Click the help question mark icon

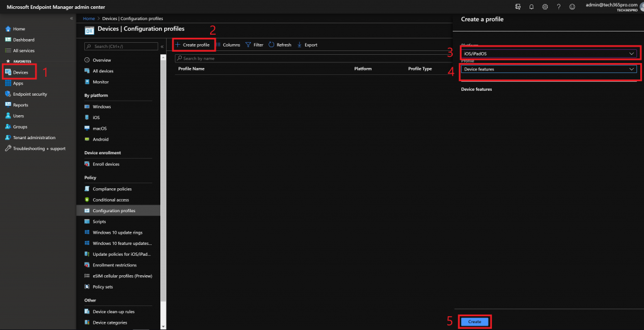pos(558,6)
